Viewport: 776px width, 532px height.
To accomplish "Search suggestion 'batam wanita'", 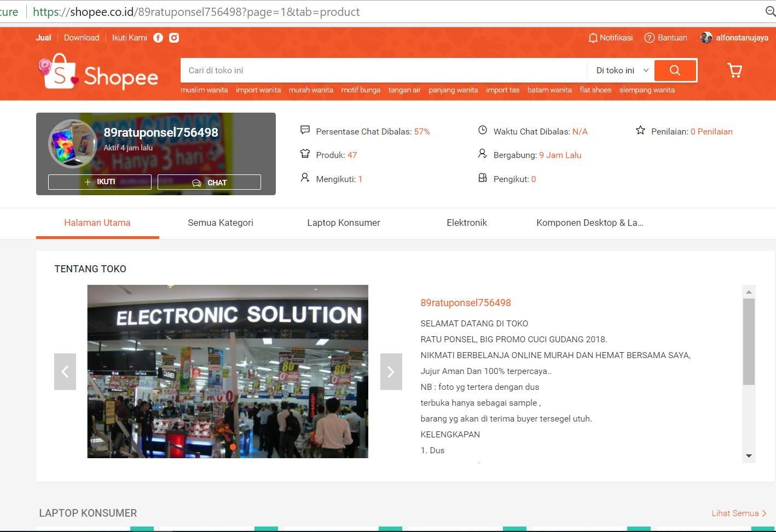I will coord(549,90).
